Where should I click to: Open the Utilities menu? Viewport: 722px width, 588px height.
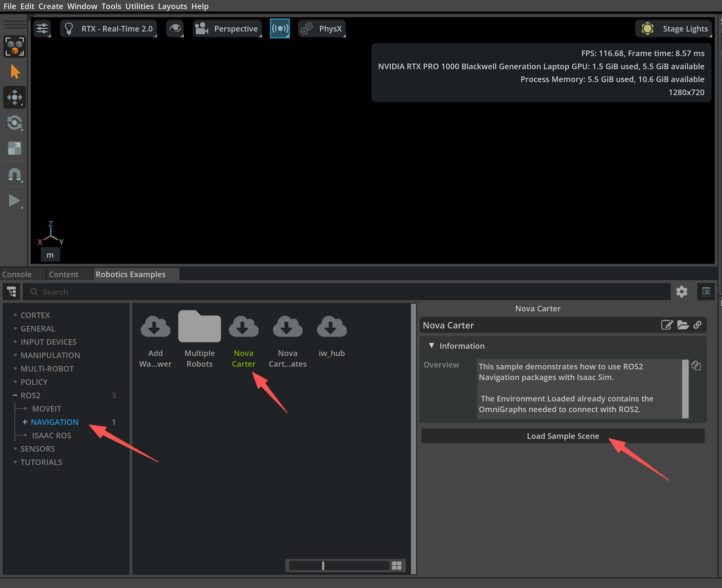click(x=139, y=6)
